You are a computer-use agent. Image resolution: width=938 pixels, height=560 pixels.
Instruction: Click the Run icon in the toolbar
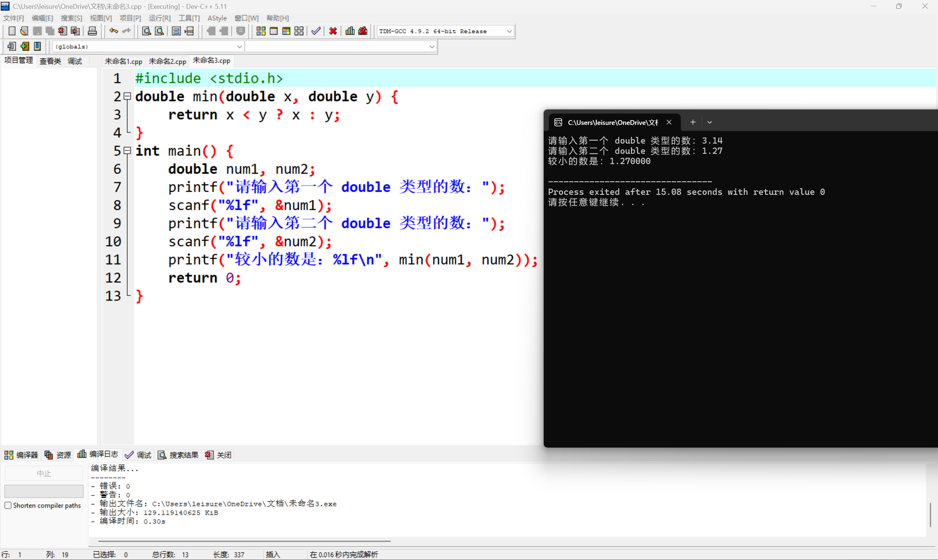(274, 31)
